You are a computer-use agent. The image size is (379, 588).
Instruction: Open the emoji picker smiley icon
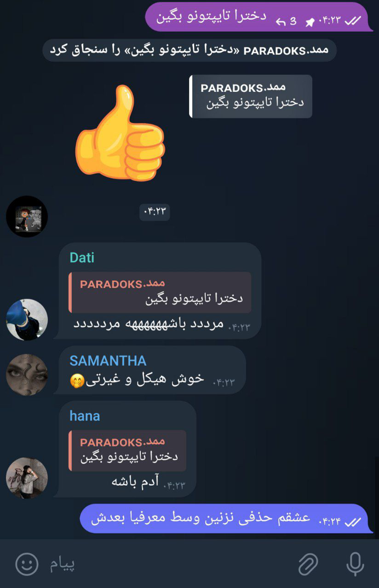[27, 564]
